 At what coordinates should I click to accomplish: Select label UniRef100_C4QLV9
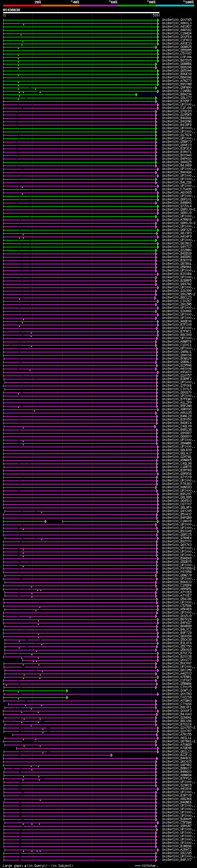click(177, 426)
